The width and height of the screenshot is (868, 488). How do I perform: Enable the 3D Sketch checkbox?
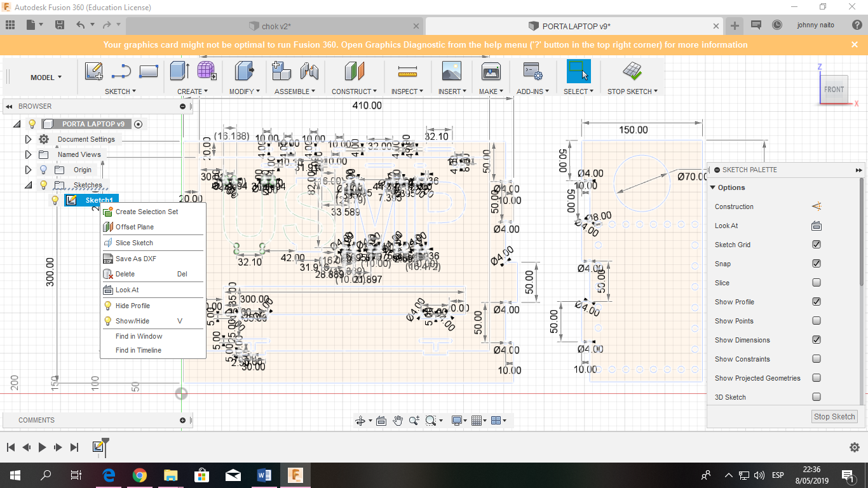(817, 397)
